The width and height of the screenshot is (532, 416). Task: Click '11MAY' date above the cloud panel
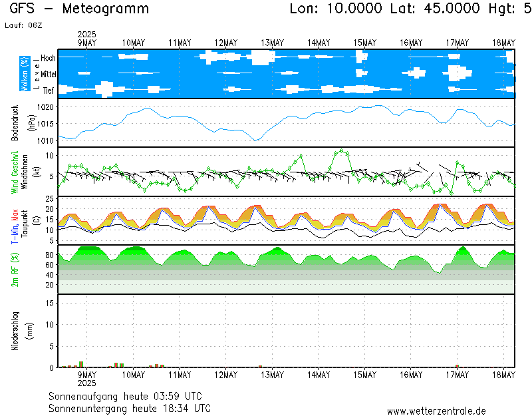coord(180,43)
